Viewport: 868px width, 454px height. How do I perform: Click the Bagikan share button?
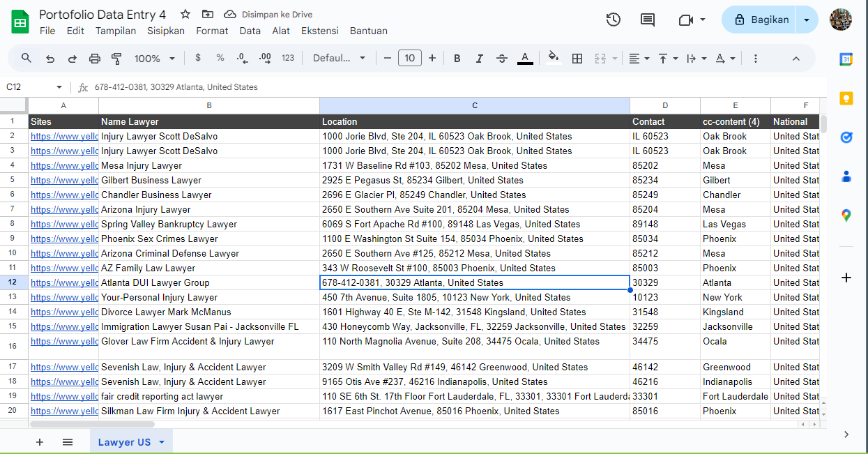pyautogui.click(x=760, y=20)
